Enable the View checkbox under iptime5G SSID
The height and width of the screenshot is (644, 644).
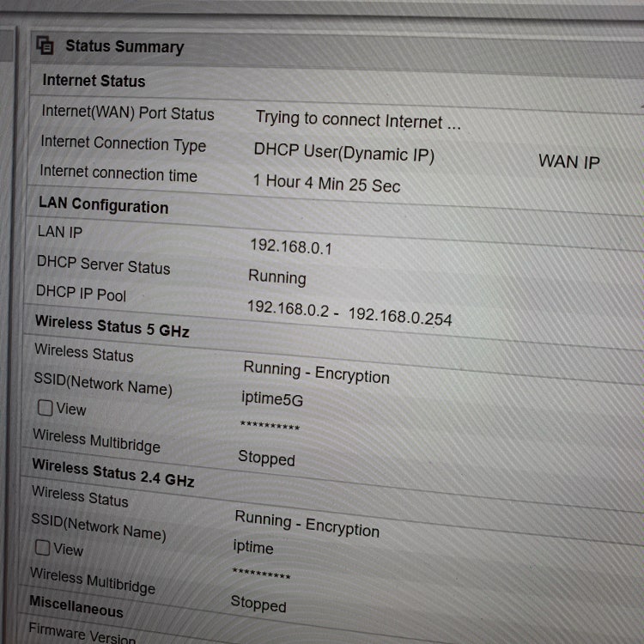pyautogui.click(x=46, y=408)
